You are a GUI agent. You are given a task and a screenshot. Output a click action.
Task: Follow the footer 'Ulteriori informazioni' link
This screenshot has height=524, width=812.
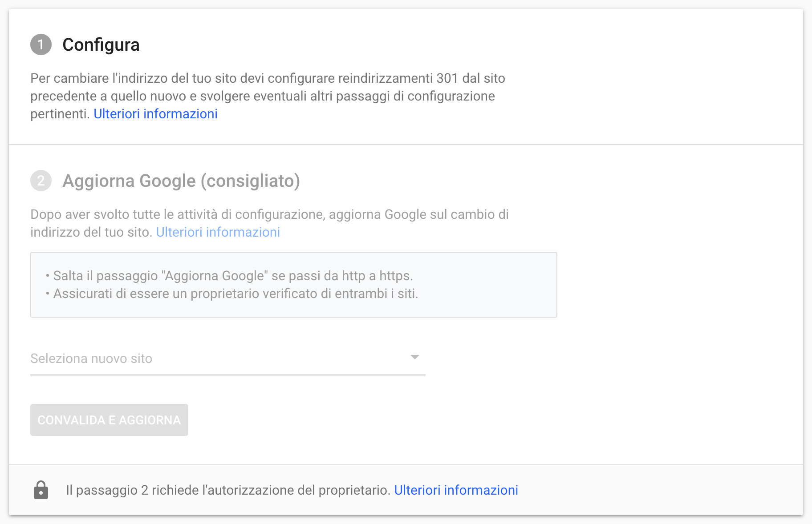(x=456, y=490)
